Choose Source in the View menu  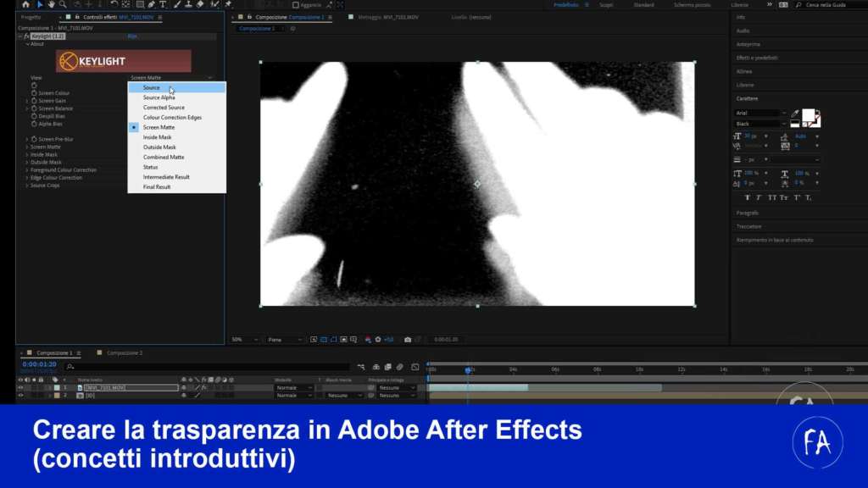click(x=176, y=87)
